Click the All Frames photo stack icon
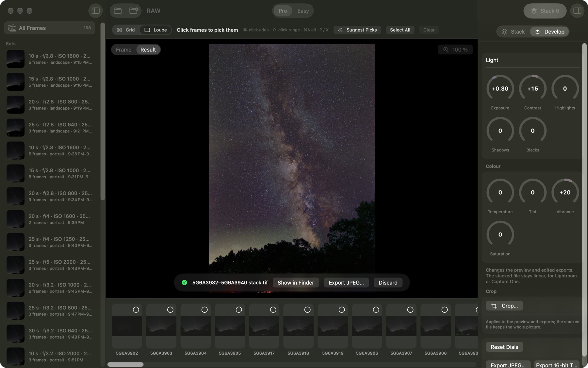 point(12,28)
